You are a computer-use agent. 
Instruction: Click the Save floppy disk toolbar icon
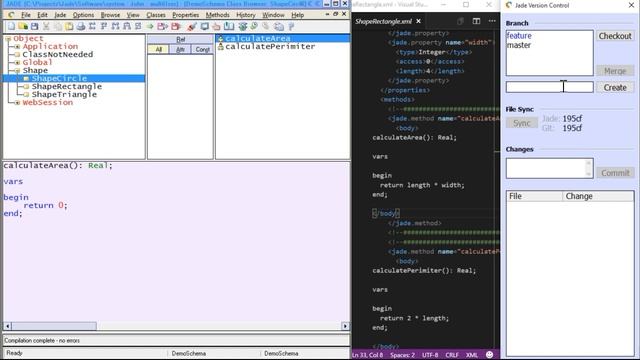tap(35, 27)
